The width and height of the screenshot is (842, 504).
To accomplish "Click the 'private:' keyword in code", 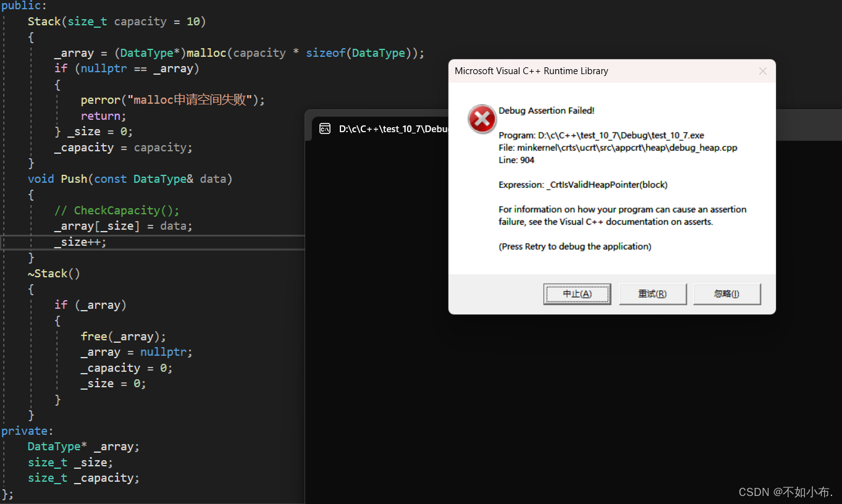I will pyautogui.click(x=27, y=431).
